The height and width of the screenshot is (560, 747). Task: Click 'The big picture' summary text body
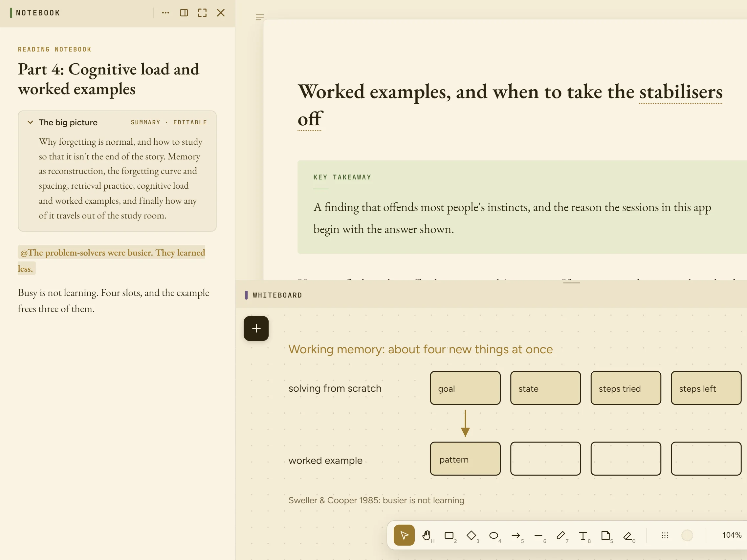[x=121, y=178]
